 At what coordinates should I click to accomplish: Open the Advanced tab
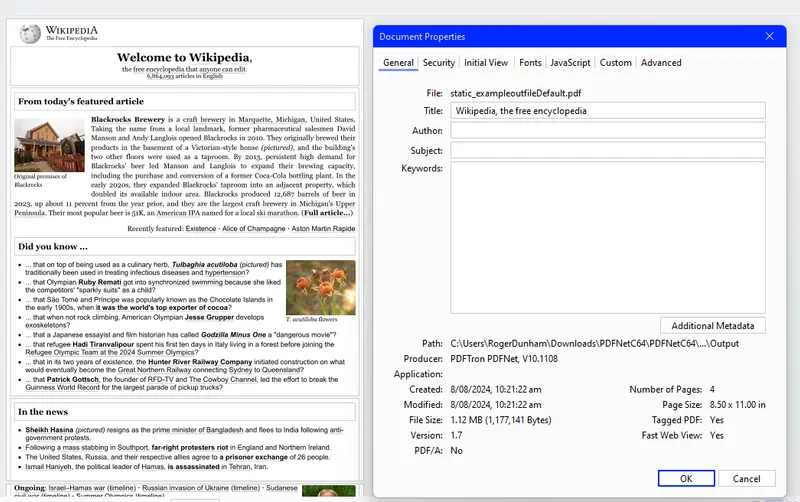pyautogui.click(x=661, y=63)
